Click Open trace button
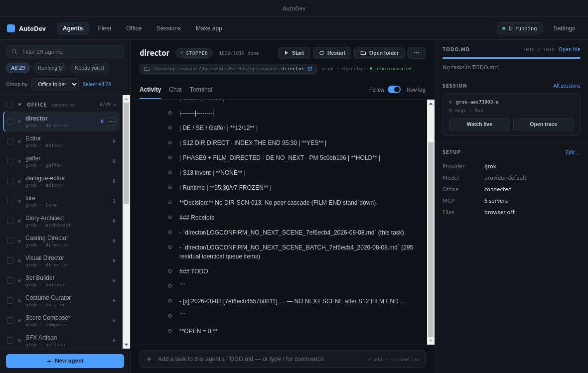Viewport: 588px width, 373px height. pos(543,124)
